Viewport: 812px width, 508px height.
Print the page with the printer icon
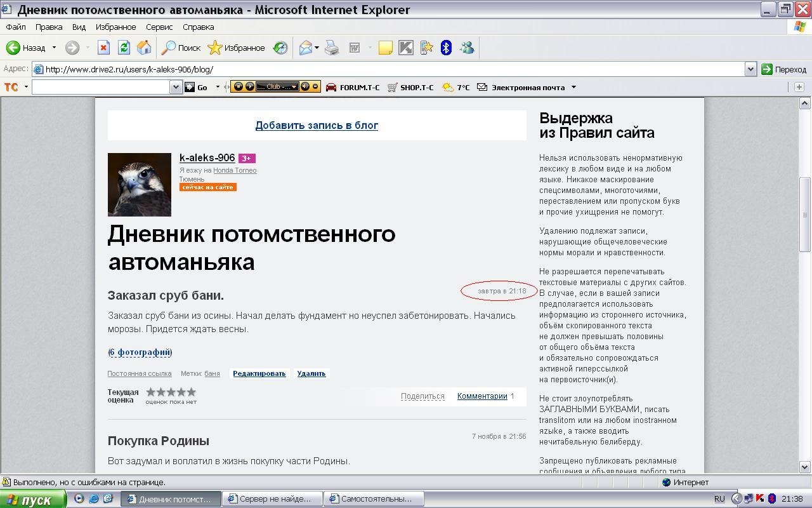pos(332,48)
